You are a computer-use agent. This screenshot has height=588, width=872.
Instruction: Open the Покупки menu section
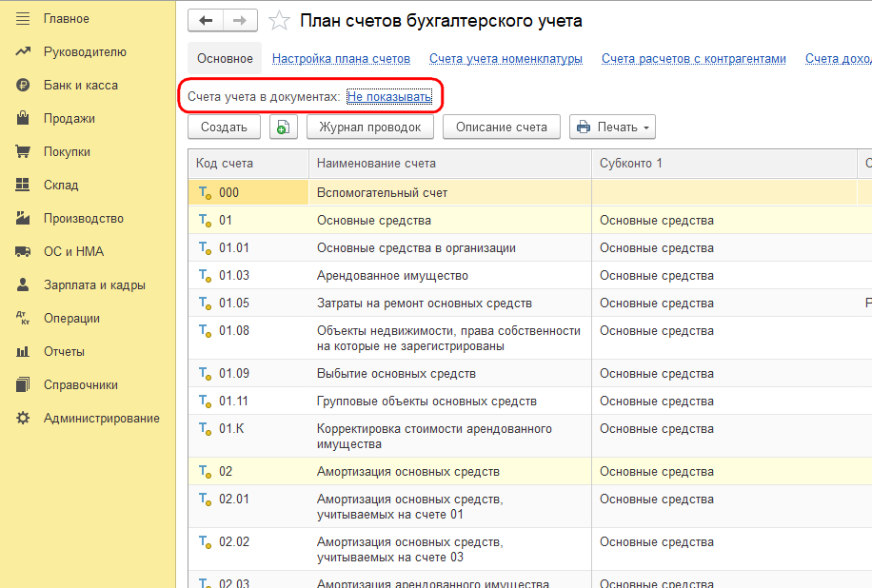(x=67, y=151)
